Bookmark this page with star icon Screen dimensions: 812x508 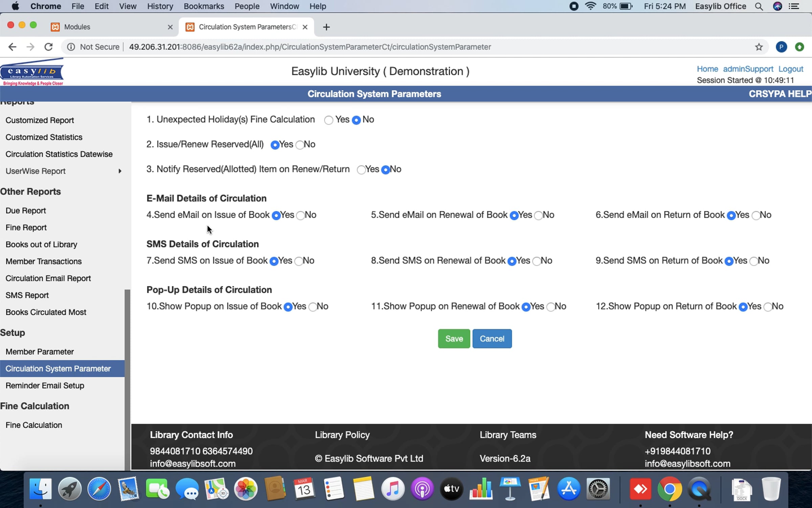759,47
